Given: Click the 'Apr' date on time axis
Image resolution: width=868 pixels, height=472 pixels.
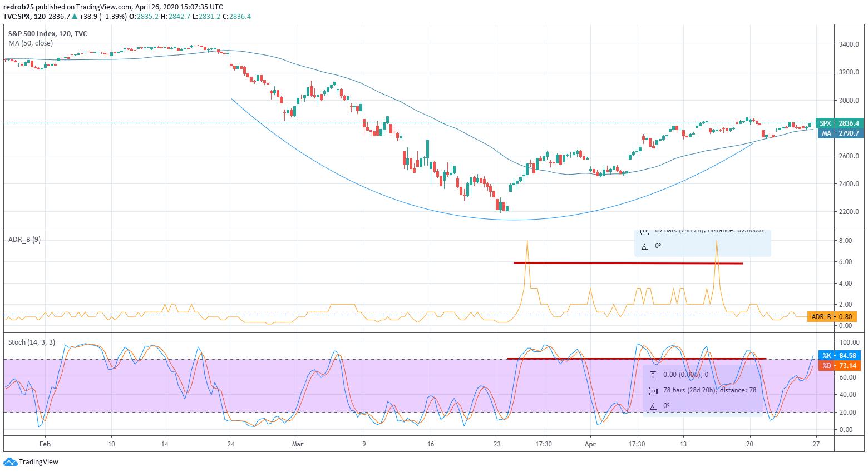Looking at the screenshot, I should click(590, 444).
